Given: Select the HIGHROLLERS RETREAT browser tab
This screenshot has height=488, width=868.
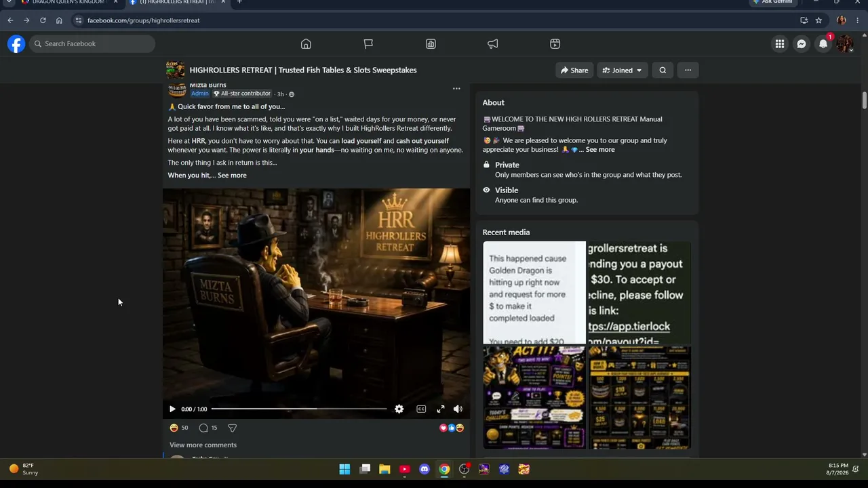Looking at the screenshot, I should click(178, 3).
